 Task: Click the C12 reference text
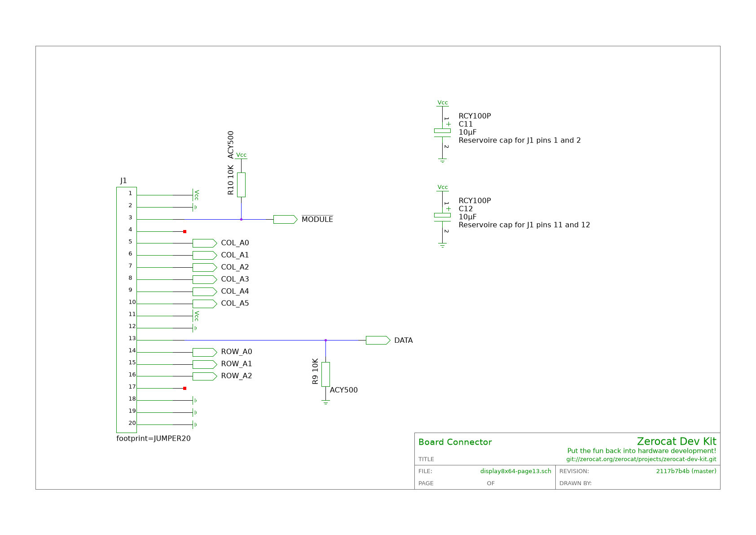click(x=466, y=209)
